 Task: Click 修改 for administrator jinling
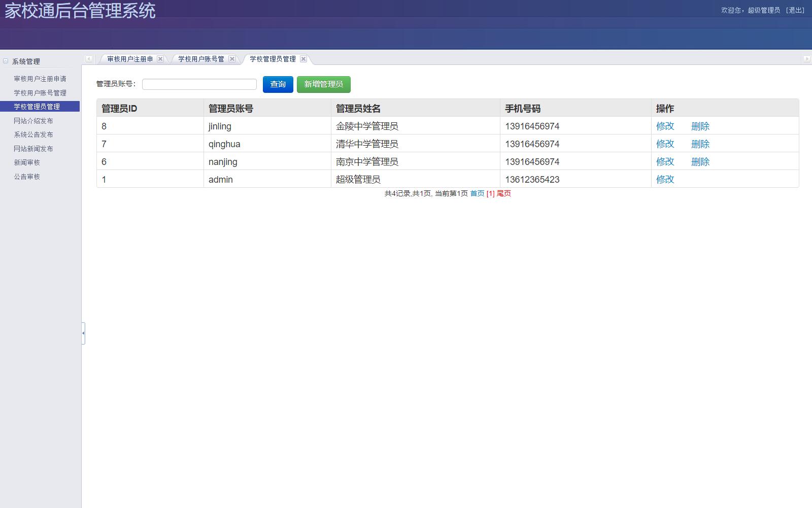click(665, 126)
